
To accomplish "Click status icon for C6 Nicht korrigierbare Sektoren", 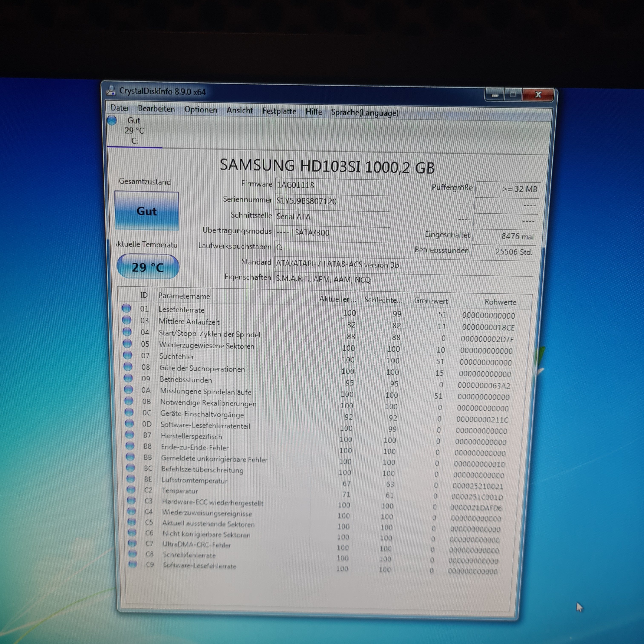I will [x=132, y=532].
